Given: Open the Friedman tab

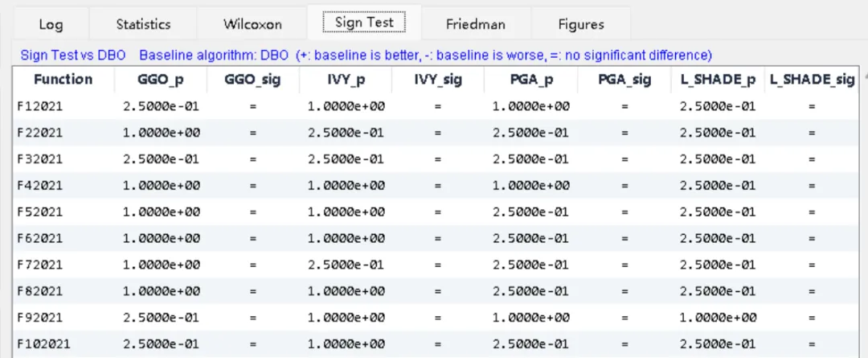Looking at the screenshot, I should 476,24.
